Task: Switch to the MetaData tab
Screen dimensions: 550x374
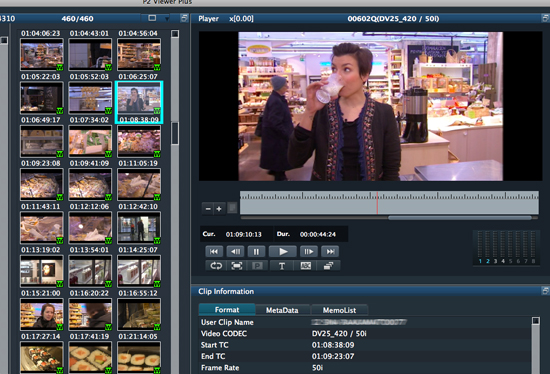Action: [x=282, y=310]
